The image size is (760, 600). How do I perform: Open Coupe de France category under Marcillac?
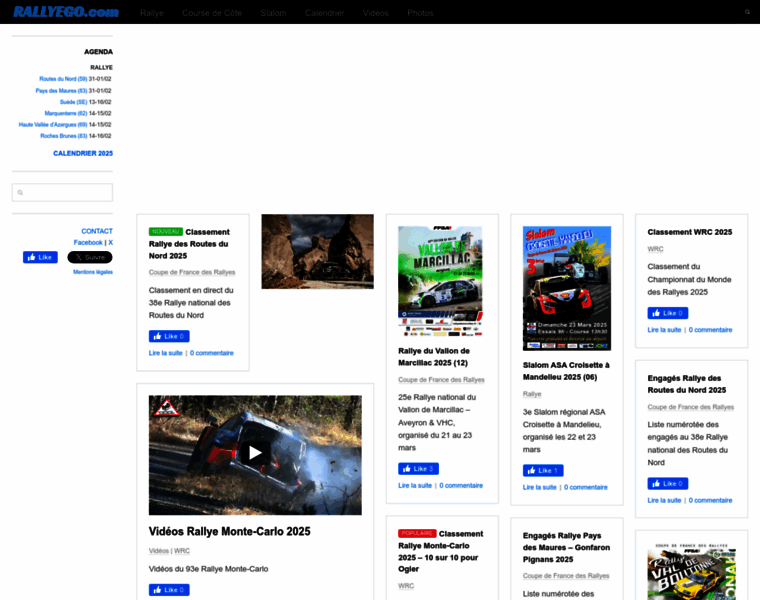click(442, 380)
